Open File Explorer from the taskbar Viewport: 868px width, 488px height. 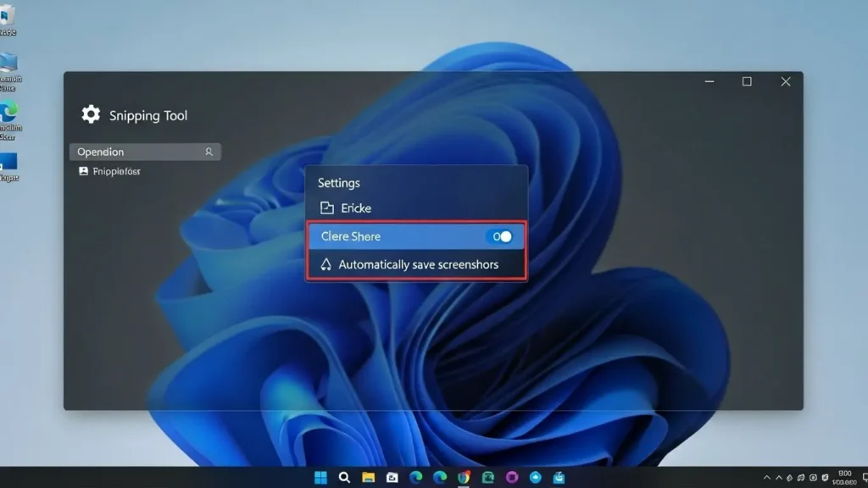coord(369,477)
